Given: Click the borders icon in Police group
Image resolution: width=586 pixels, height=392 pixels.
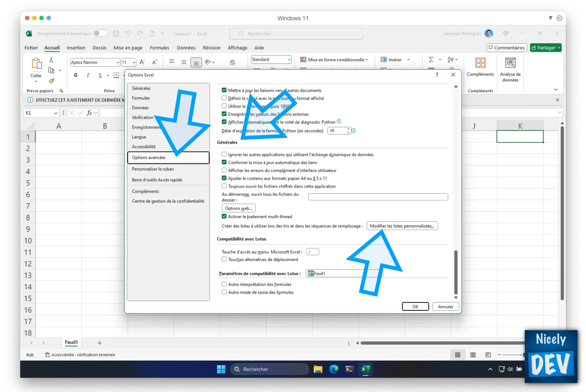Looking at the screenshot, I should coord(116,75).
